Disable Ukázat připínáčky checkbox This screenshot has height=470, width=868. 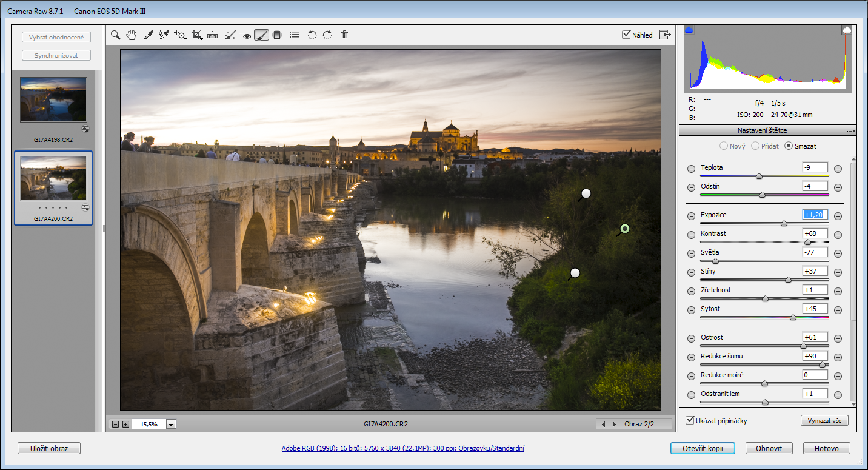click(x=690, y=420)
